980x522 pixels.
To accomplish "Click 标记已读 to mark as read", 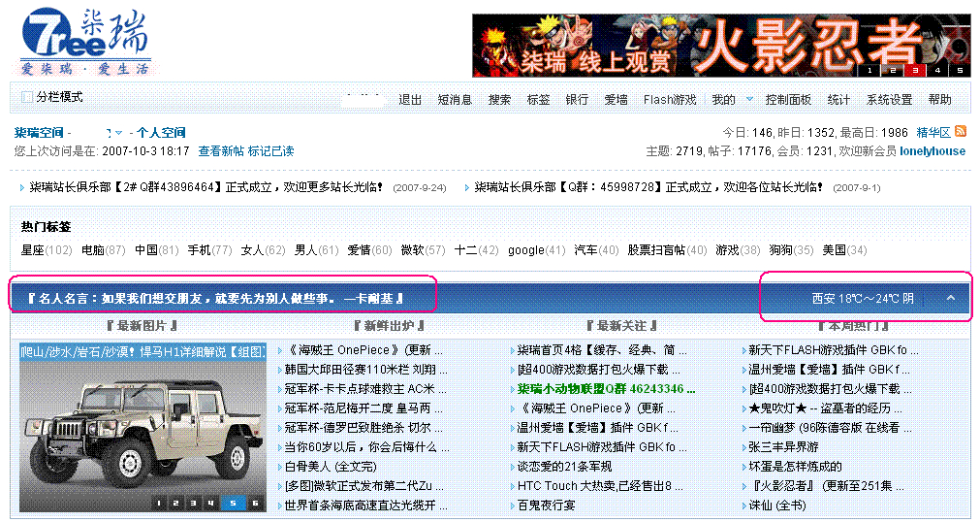I will click(x=270, y=150).
